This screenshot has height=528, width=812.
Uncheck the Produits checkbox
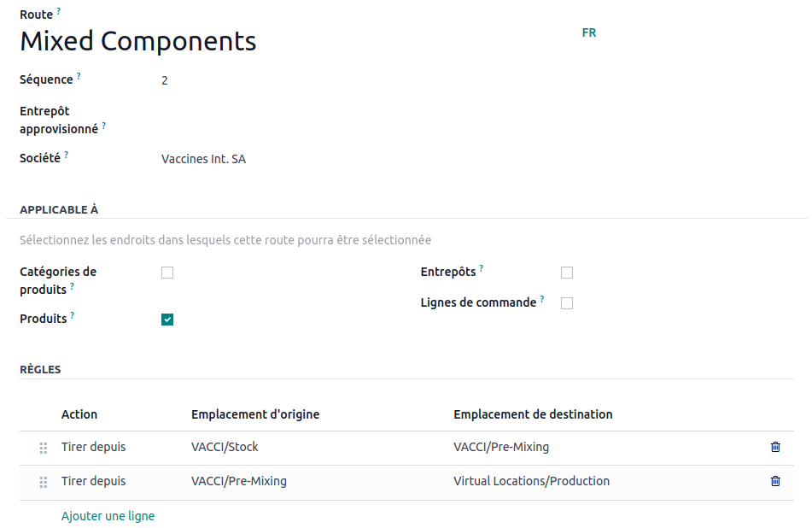click(x=167, y=320)
